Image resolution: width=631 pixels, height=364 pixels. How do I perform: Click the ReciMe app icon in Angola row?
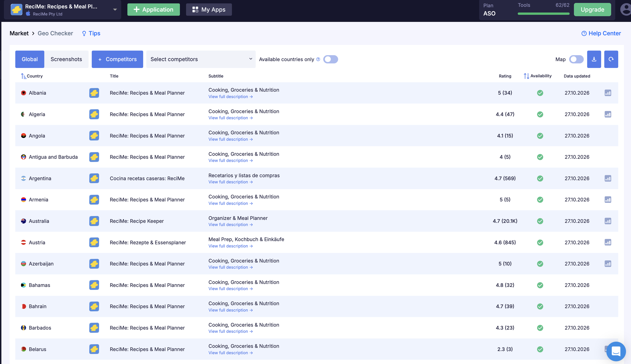(x=94, y=136)
